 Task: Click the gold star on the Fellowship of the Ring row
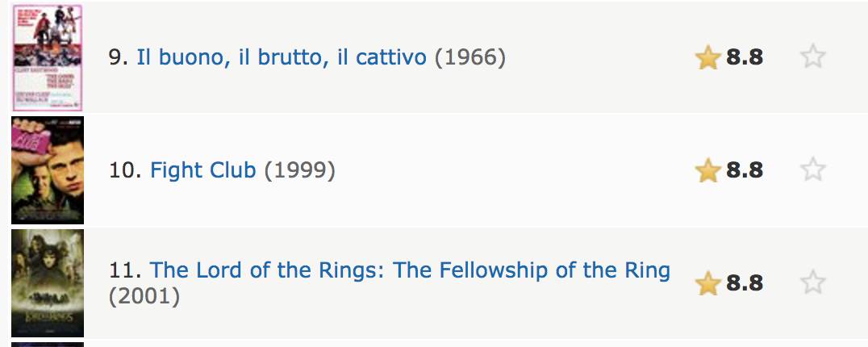pyautogui.click(x=708, y=282)
